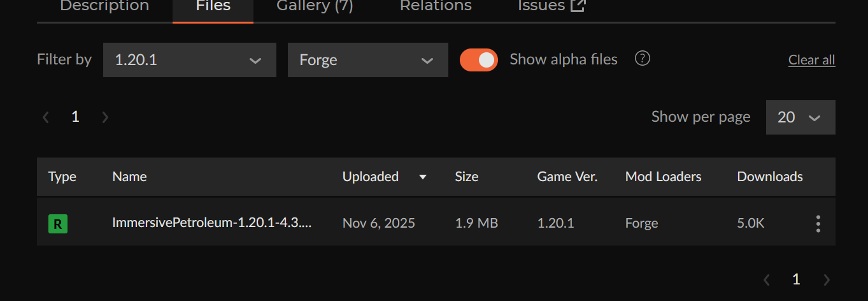Screen dimensions: 868x301
Task: Click the Uploaded column sort arrow
Action: pyautogui.click(x=422, y=177)
